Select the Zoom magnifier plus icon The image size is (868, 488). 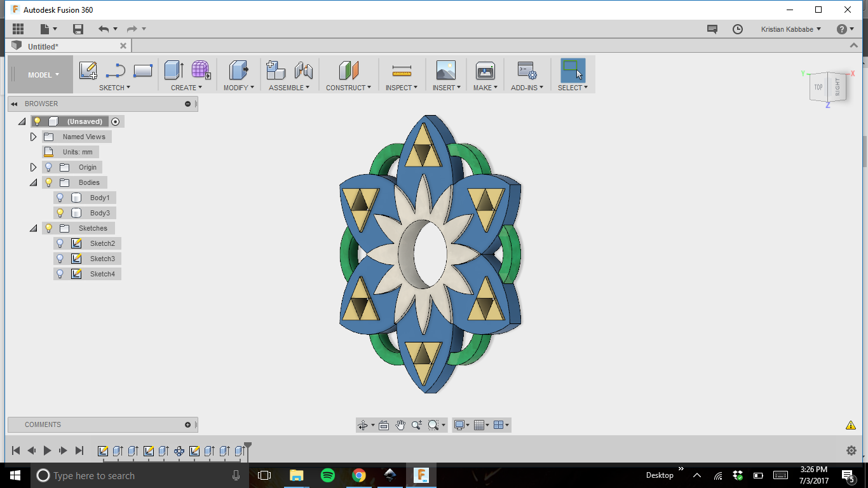(417, 425)
